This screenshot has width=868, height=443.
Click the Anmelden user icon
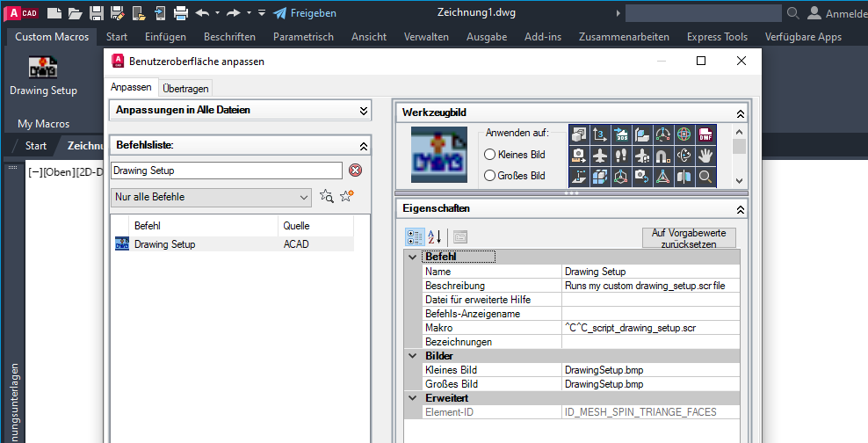[814, 12]
